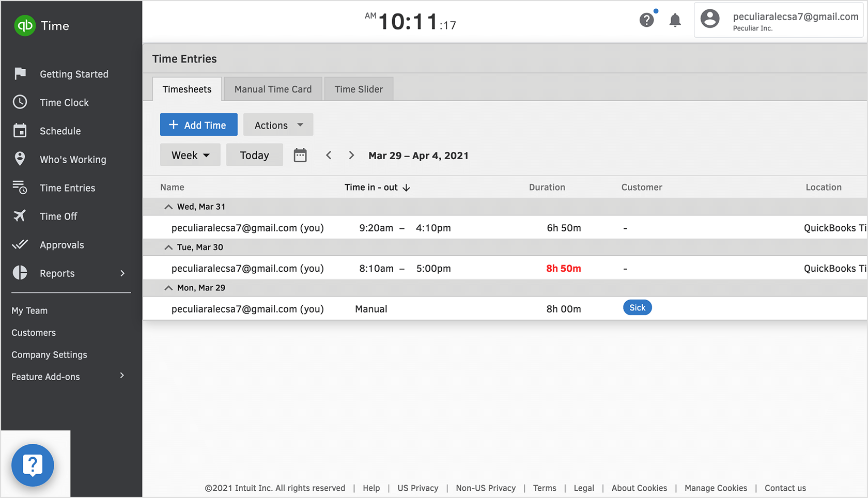Screen dimensions: 868x498
Task: Open Who's Working via the pin icon
Action: (x=20, y=159)
